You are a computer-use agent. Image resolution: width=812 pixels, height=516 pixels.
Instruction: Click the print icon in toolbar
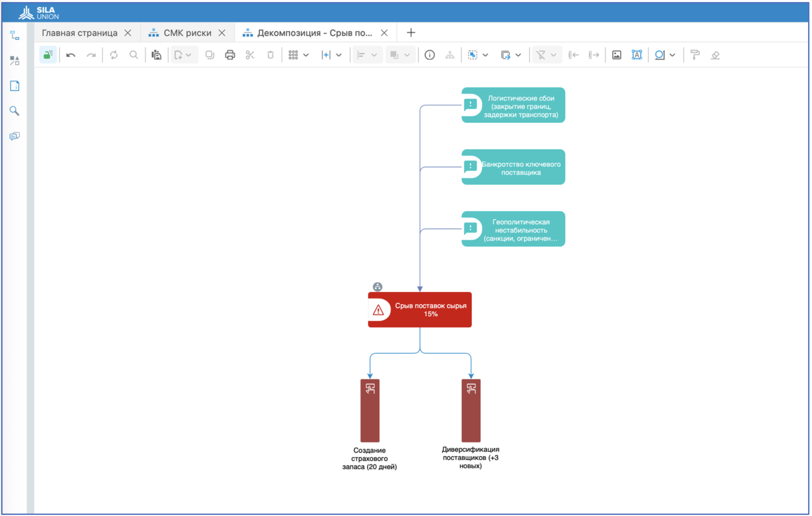230,55
